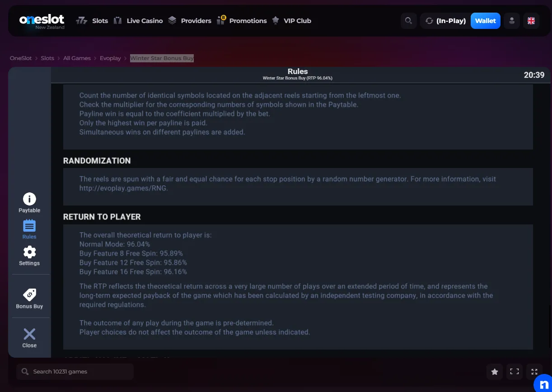Close the rules panel with X icon

(29, 334)
